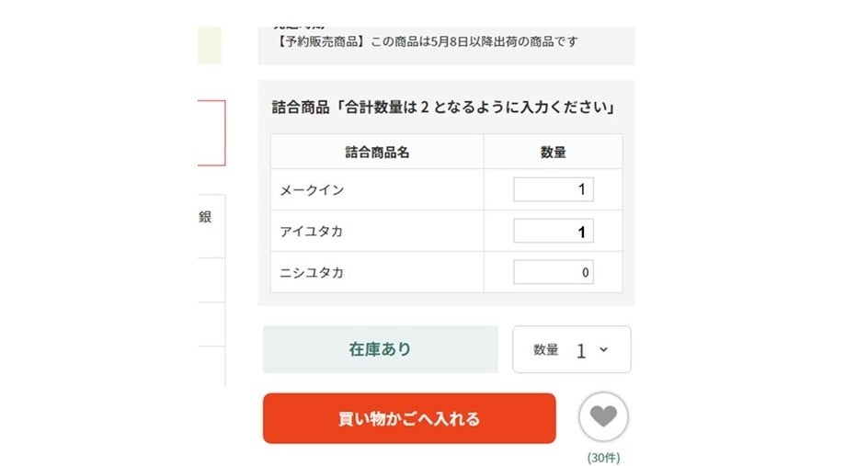Click the (30件) favorites count

[603, 458]
